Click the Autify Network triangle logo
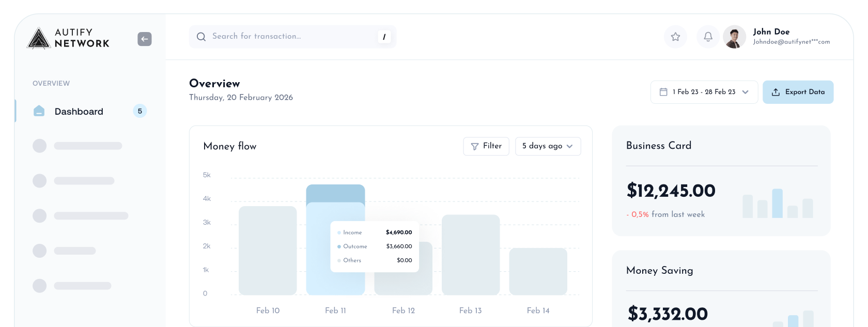Viewport: 868px width, 327px height. click(39, 38)
